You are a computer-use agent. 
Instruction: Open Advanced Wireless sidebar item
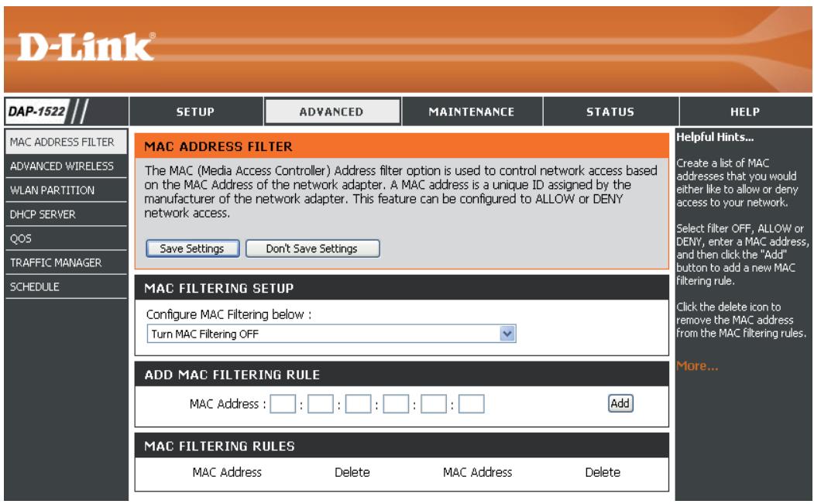coord(65,166)
